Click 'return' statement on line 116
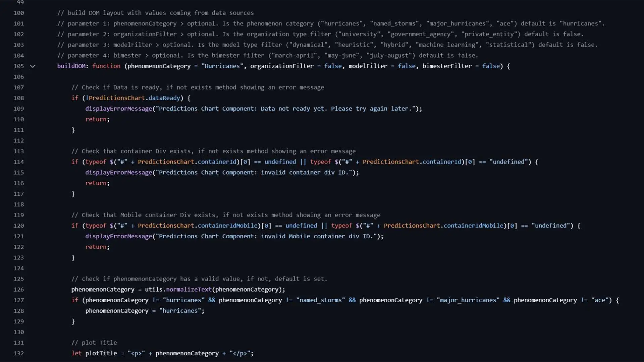Image resolution: width=644 pixels, height=362 pixels. pos(96,183)
